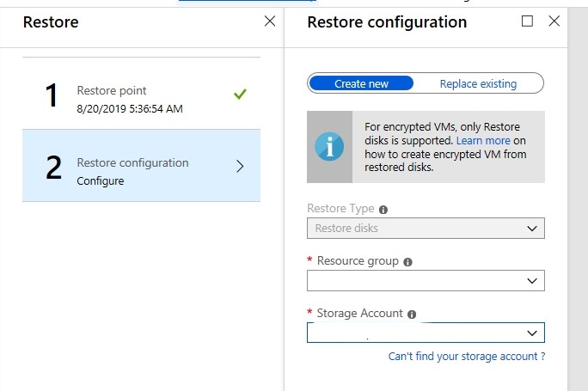Click the Restore disks field text
Screen dimensions: 588x391
coord(346,228)
